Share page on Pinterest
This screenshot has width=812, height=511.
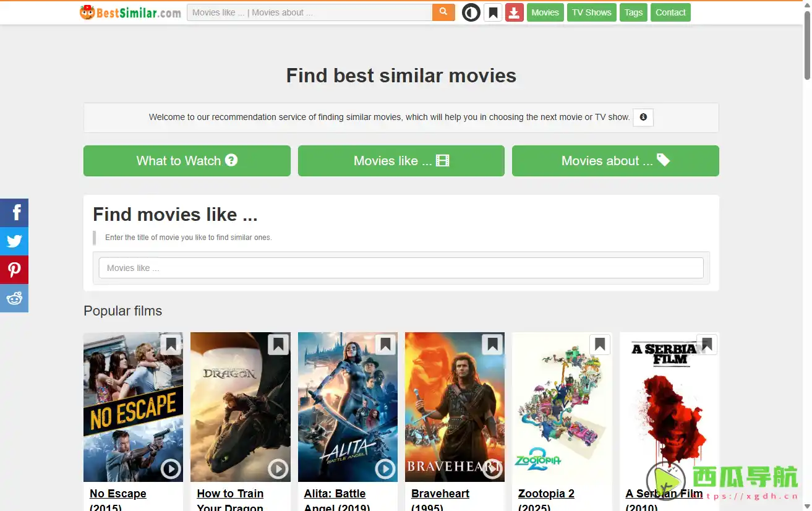click(14, 270)
